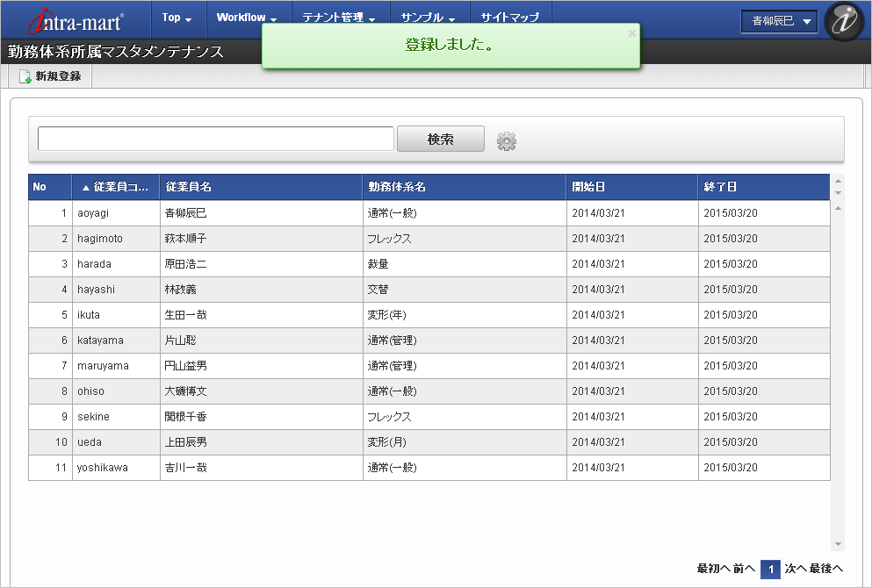Click the 検索 search button
Viewport: 872px width, 588px height.
[x=440, y=139]
